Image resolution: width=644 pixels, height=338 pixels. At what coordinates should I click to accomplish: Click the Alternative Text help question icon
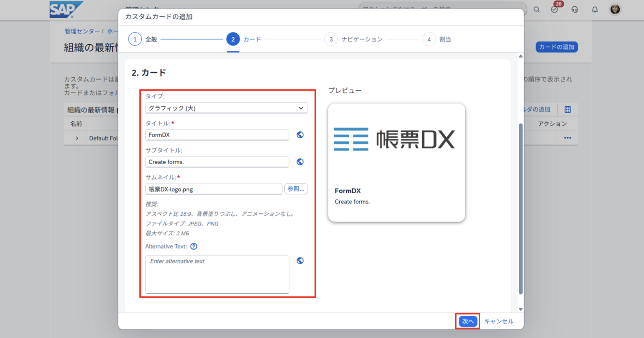[x=194, y=246]
